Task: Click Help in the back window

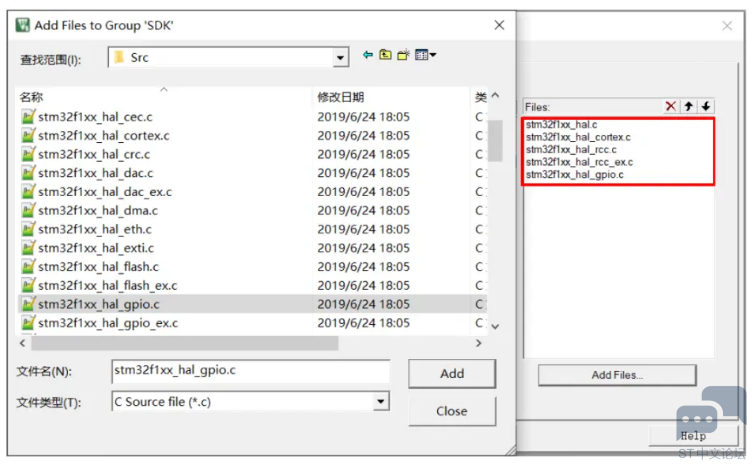Action: [x=693, y=436]
